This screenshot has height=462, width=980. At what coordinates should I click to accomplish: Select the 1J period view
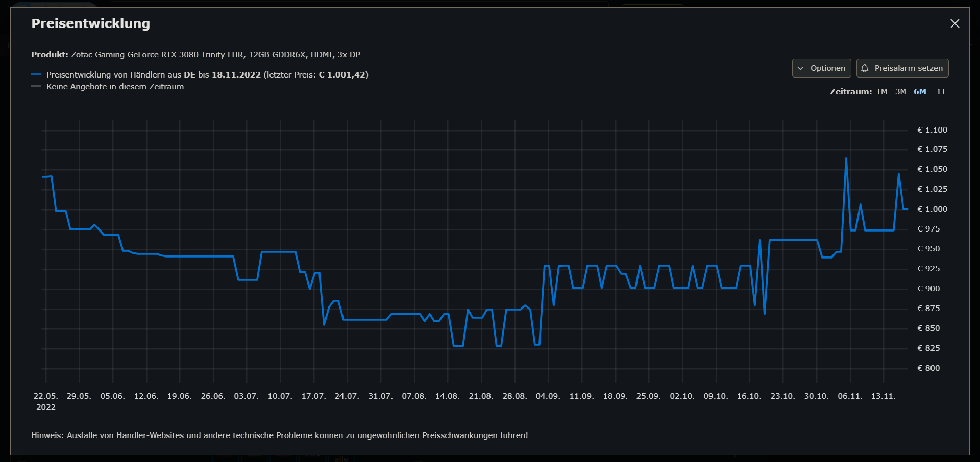[x=941, y=92]
